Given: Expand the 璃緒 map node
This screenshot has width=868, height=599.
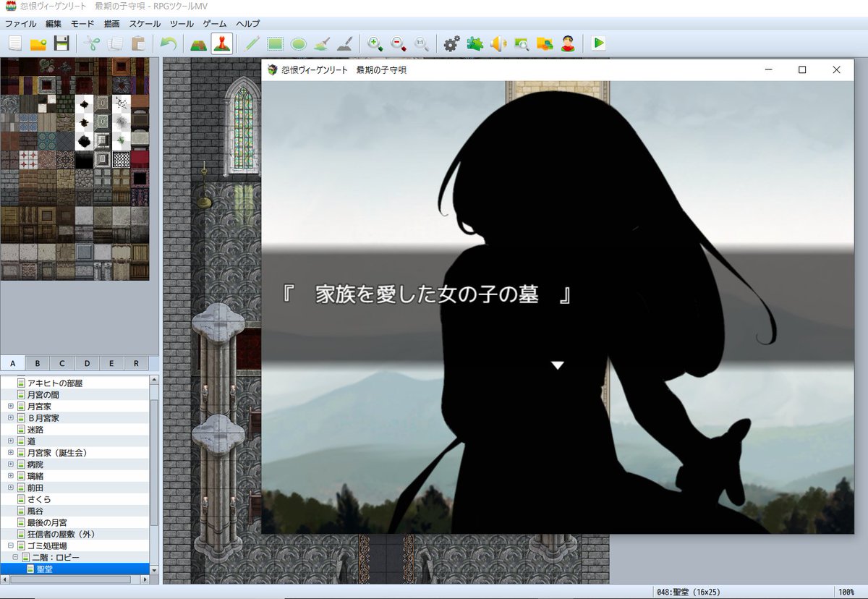Looking at the screenshot, I should click(x=10, y=475).
